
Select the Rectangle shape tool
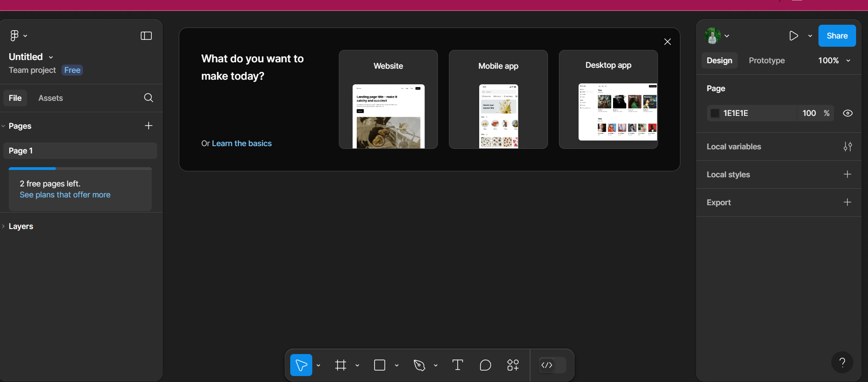tap(380, 365)
